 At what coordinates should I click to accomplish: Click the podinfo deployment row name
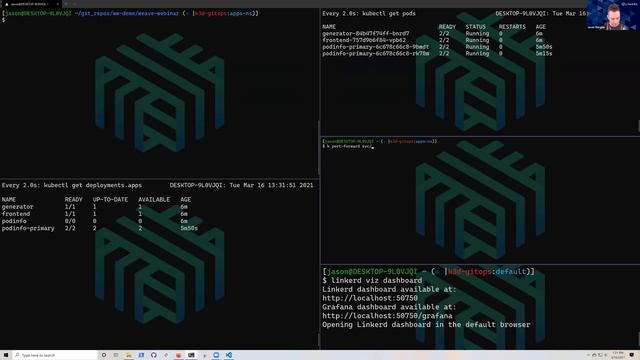(x=14, y=221)
